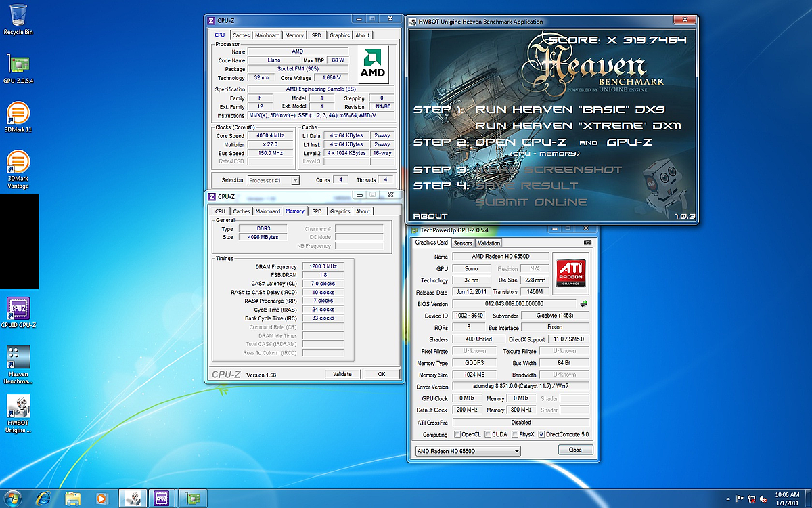Click the Core Voltage value 1.680 V

332,78
